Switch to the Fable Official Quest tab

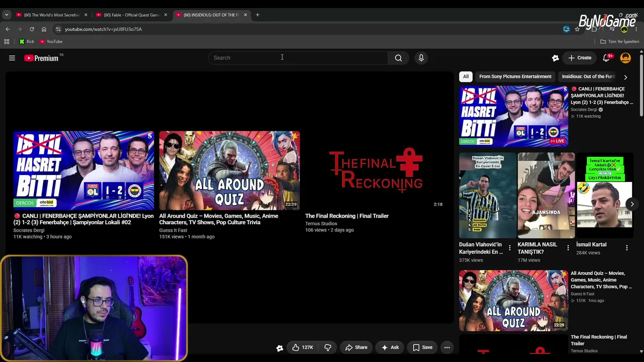click(132, 15)
